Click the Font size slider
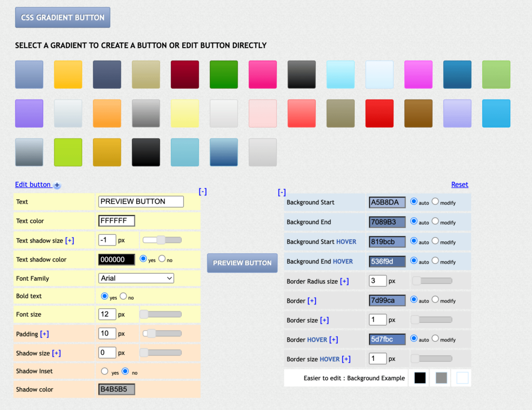This screenshot has width=532, height=410. point(162,315)
